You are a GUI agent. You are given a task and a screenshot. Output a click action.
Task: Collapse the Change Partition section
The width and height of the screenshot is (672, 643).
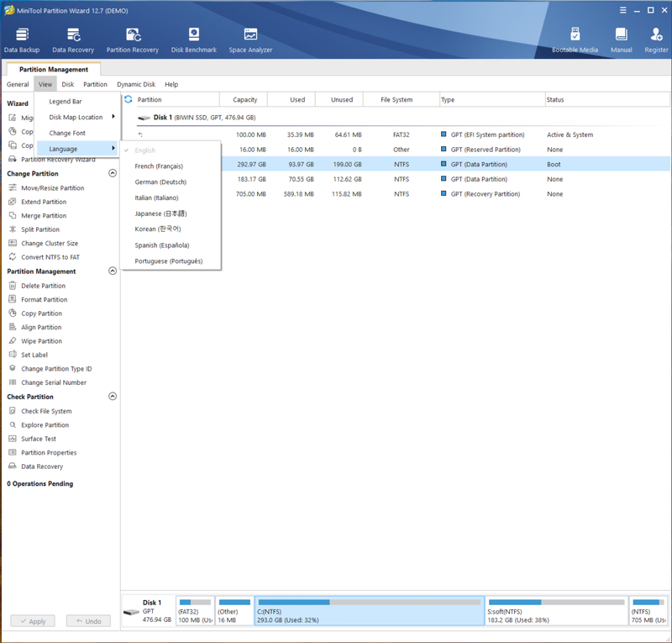point(113,173)
